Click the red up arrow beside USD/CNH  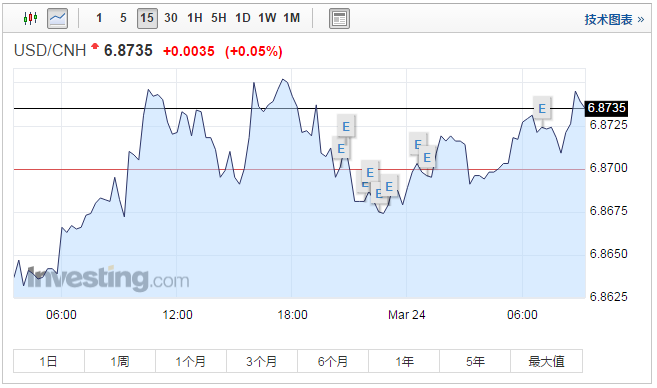[95, 46]
